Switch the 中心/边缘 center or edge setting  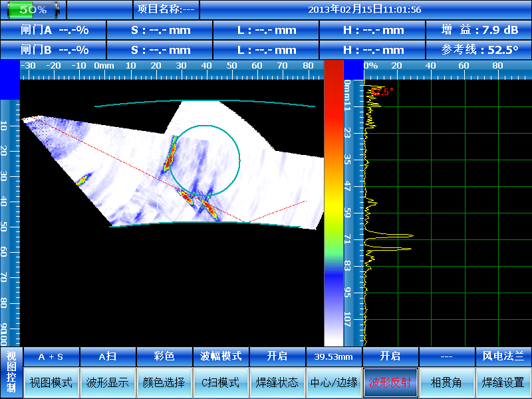tap(334, 383)
